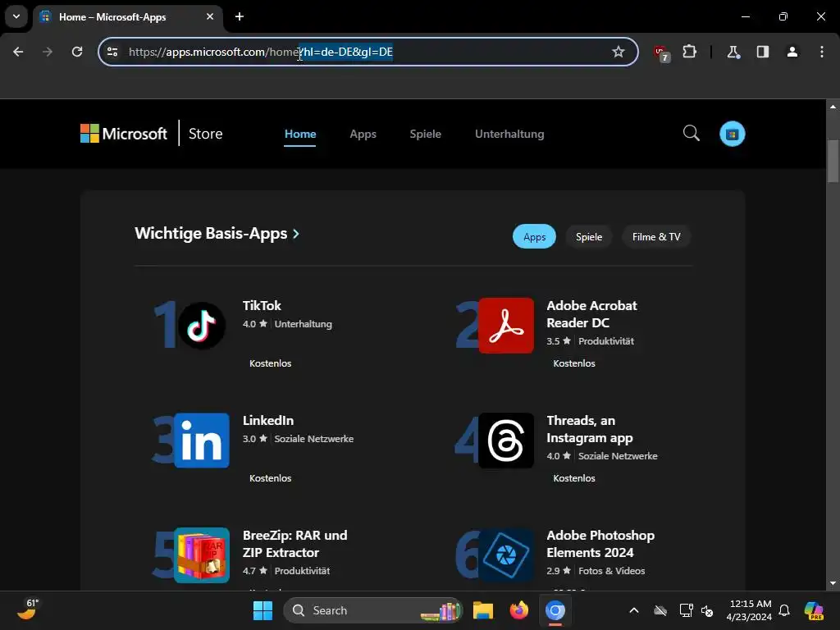Screen dimensions: 840x630
Task: Open the Windows Start menu
Action: [262, 610]
